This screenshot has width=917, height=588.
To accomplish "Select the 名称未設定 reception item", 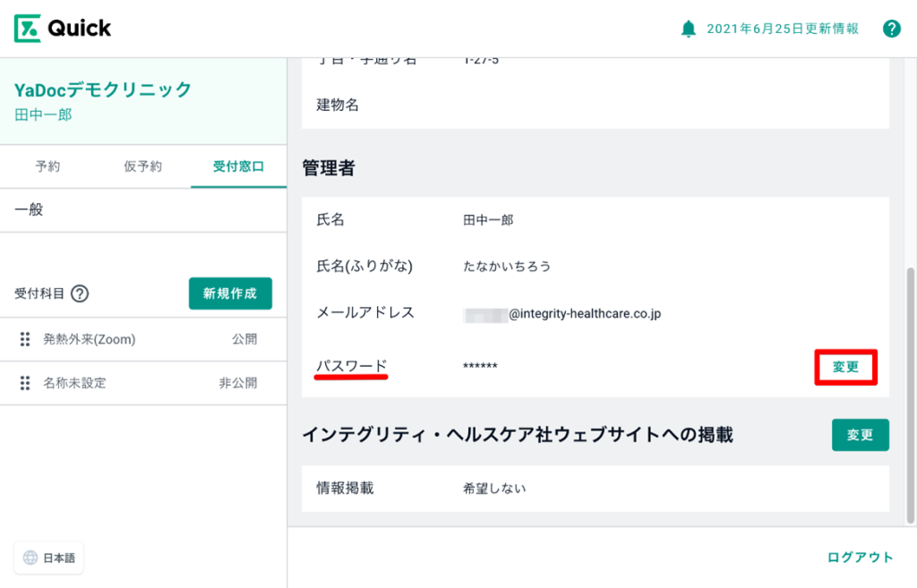I will [74, 383].
